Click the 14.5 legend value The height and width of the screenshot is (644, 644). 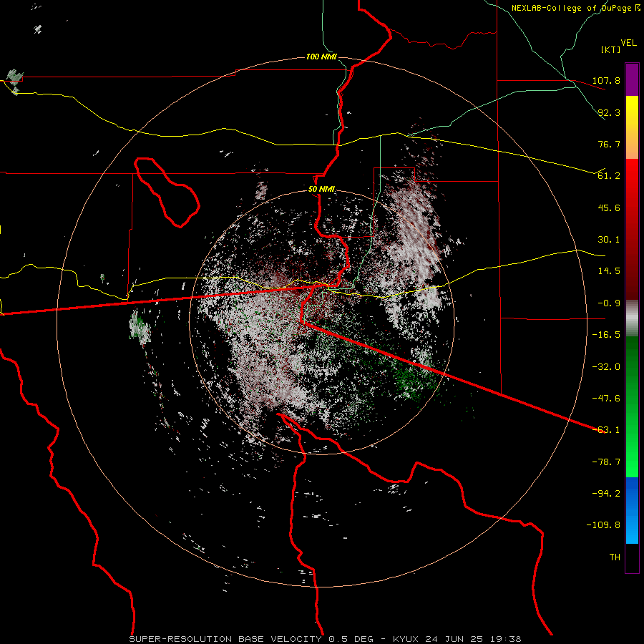coord(609,271)
